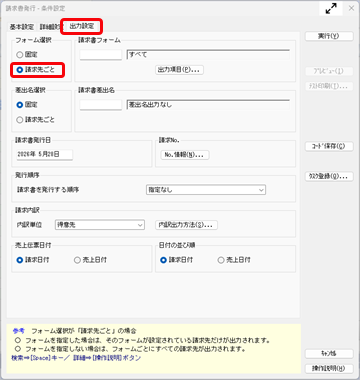360x380 pixels.
Task: Choose 売上日付 under 日付の並び順
Action: (234, 260)
